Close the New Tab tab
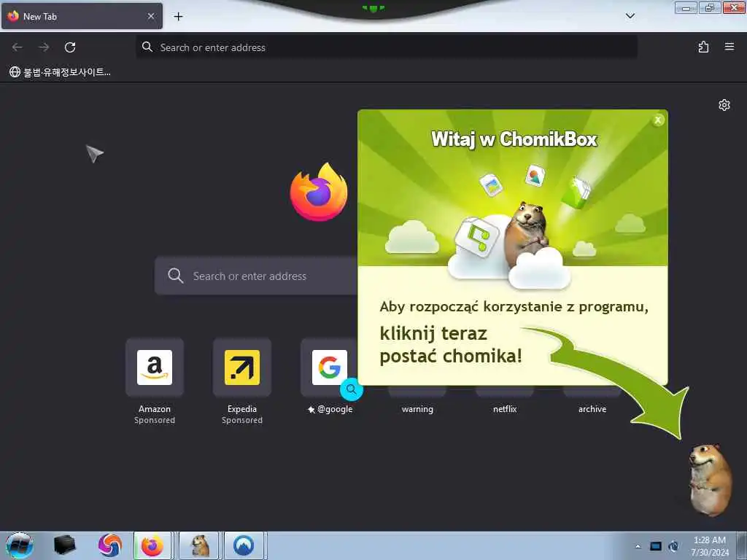 151,16
